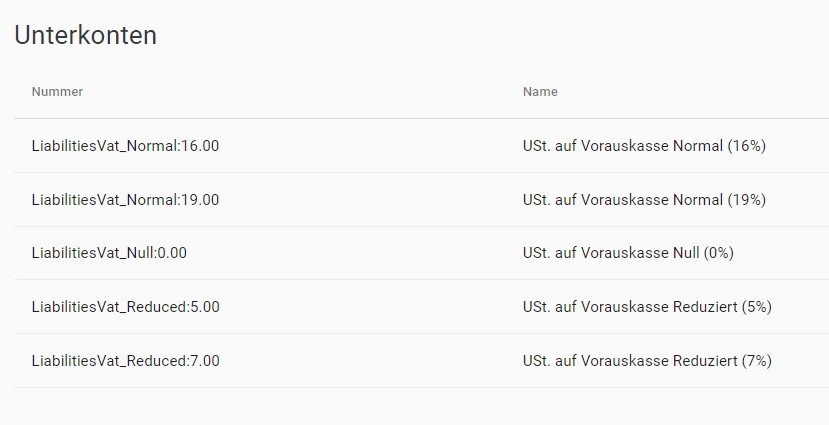Screen dimensions: 829x425
Task: Open USt. auf Vorauskasse Reduziert (7%) entry
Action: click(647, 361)
